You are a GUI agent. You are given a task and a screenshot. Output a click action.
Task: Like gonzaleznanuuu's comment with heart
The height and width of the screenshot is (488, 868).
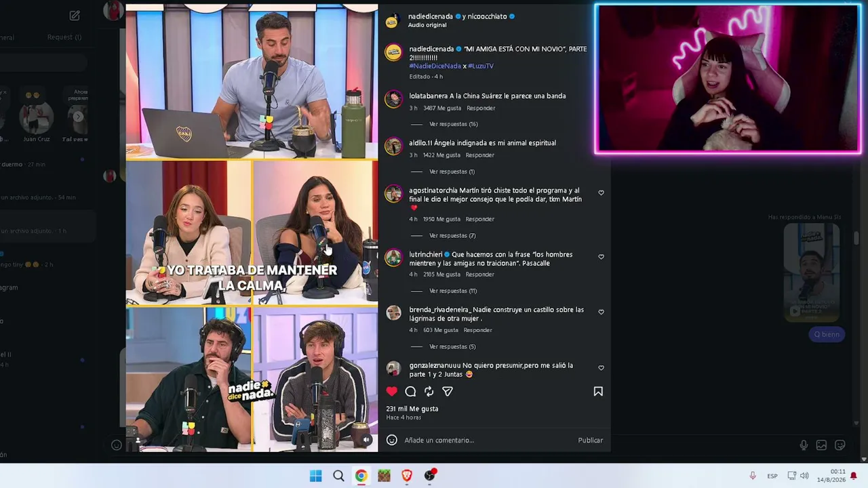601,368
